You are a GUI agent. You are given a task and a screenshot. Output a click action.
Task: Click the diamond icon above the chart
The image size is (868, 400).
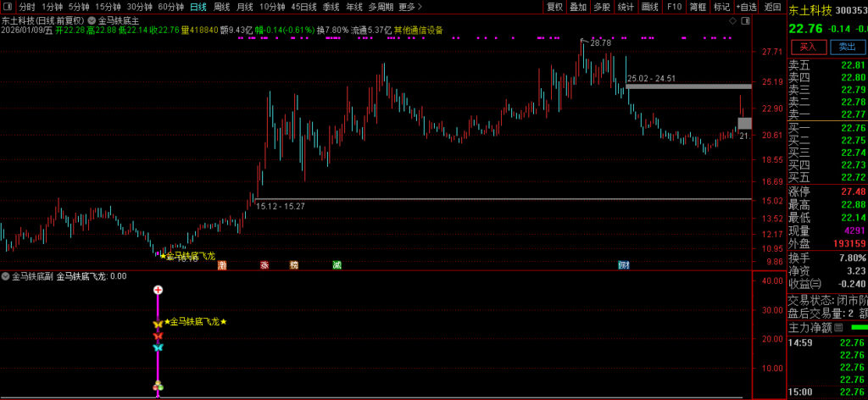(733, 19)
